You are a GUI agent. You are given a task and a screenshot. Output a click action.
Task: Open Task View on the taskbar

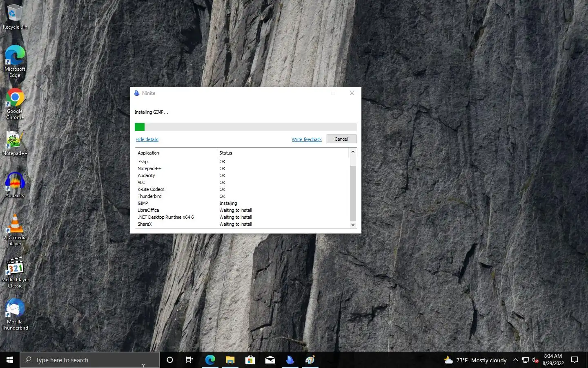coord(189,360)
